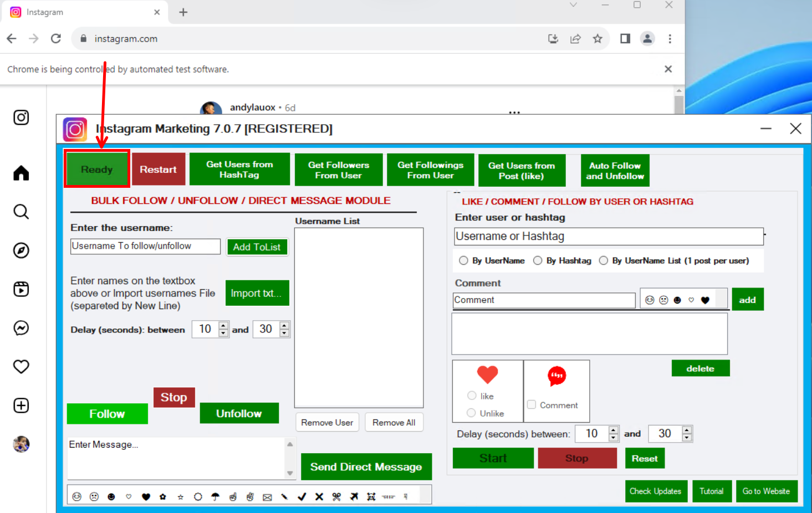Viewport: 812px width, 513px height.
Task: Open the Explore compass icon
Action: click(x=21, y=250)
